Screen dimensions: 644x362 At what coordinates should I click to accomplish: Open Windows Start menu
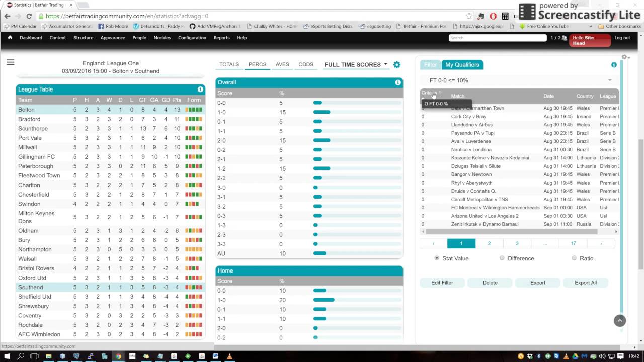point(7,356)
